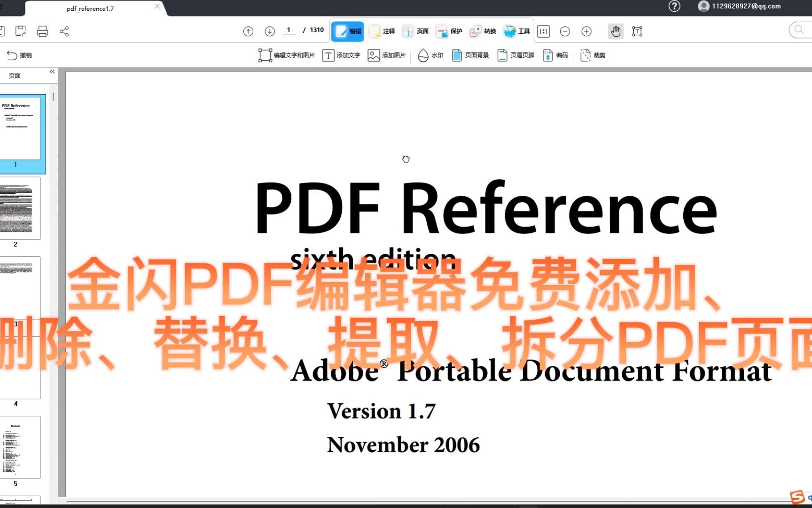This screenshot has width=812, height=508.
Task: Open the 添加文字 add text tool
Action: point(341,55)
